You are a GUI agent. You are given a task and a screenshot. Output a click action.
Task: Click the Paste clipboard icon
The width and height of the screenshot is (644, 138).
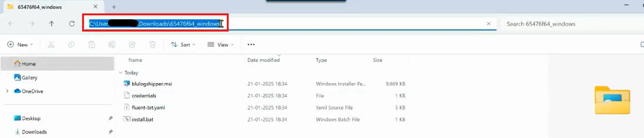pyautogui.click(x=92, y=45)
